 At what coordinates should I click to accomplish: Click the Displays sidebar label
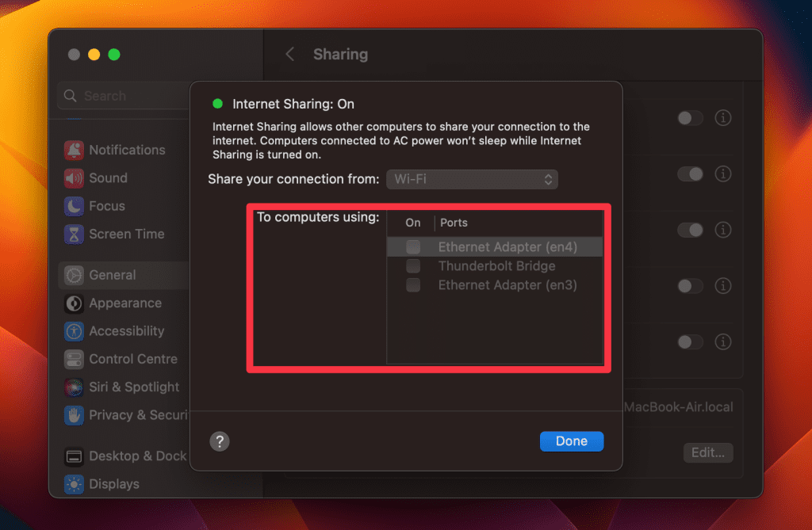pyautogui.click(x=114, y=485)
